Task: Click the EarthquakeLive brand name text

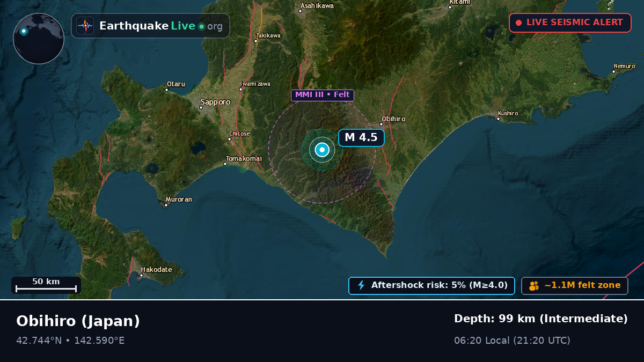Action: (x=148, y=26)
